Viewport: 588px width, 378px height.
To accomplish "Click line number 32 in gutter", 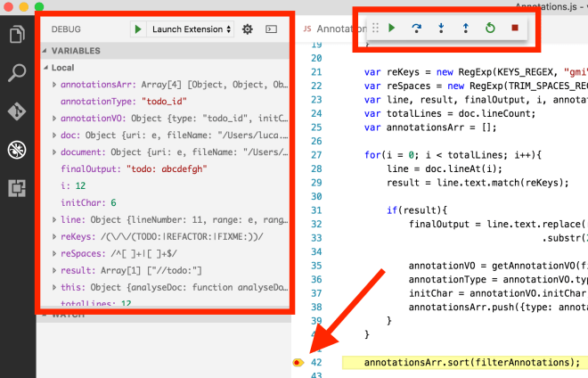I will click(316, 224).
